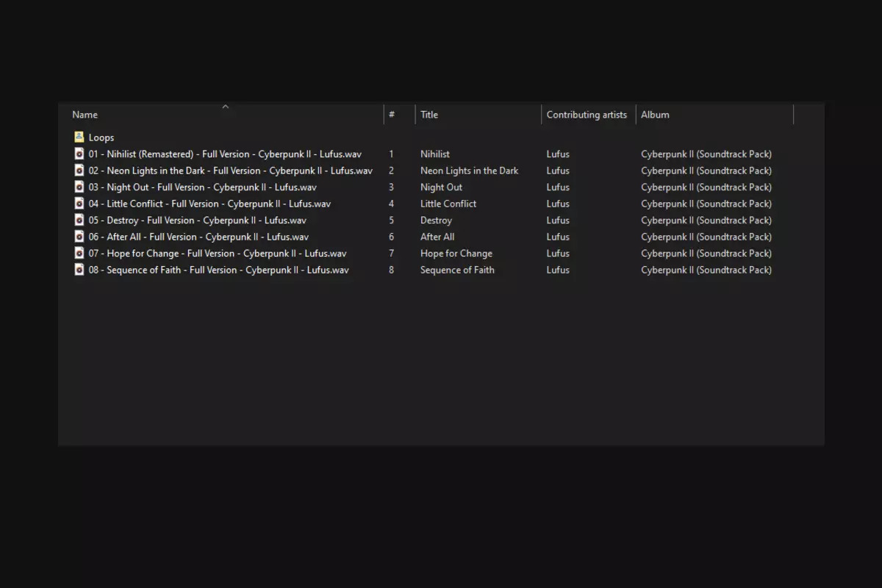Click the title cell 'Hope for Change'

point(456,254)
